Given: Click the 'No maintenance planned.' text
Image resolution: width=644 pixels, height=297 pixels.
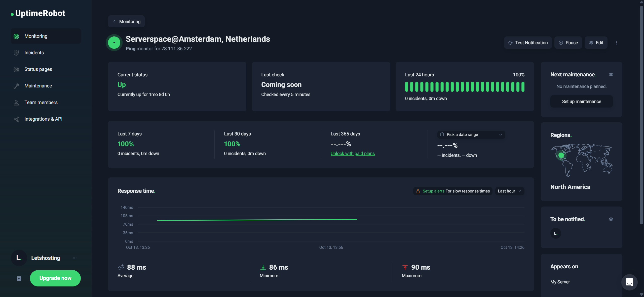Looking at the screenshot, I should pos(581,86).
